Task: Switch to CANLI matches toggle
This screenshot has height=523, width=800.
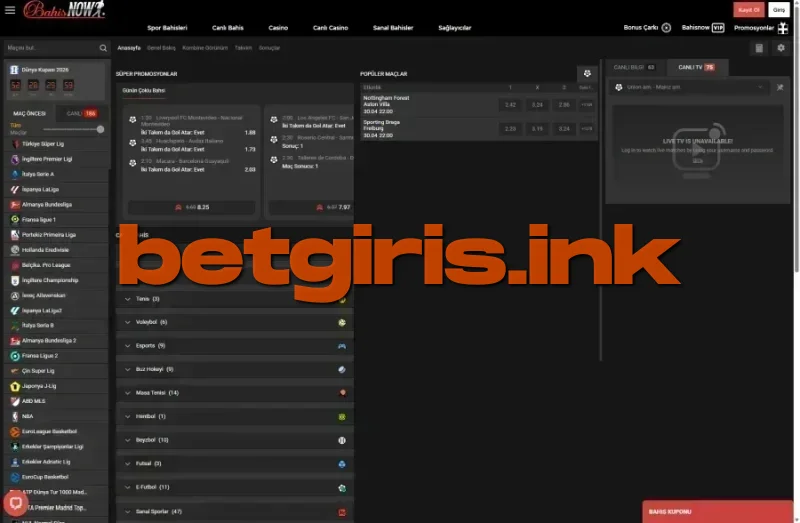Action: pyautogui.click(x=81, y=113)
